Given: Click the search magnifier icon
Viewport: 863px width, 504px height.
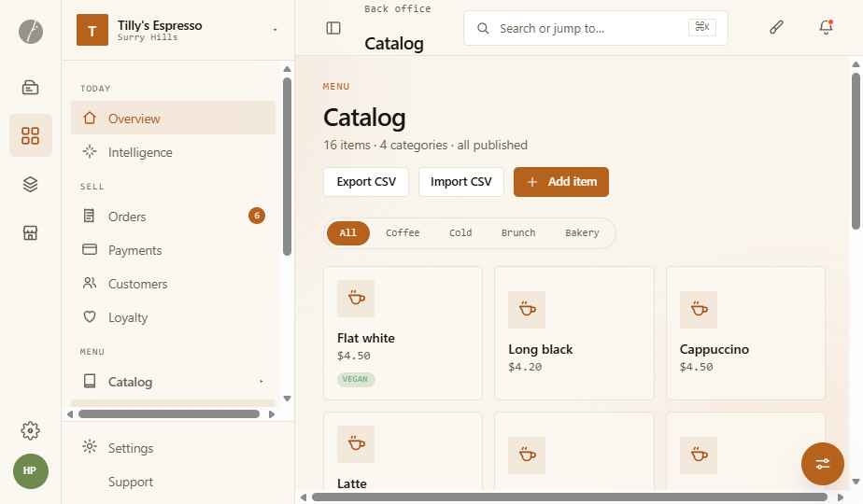Looking at the screenshot, I should [483, 28].
